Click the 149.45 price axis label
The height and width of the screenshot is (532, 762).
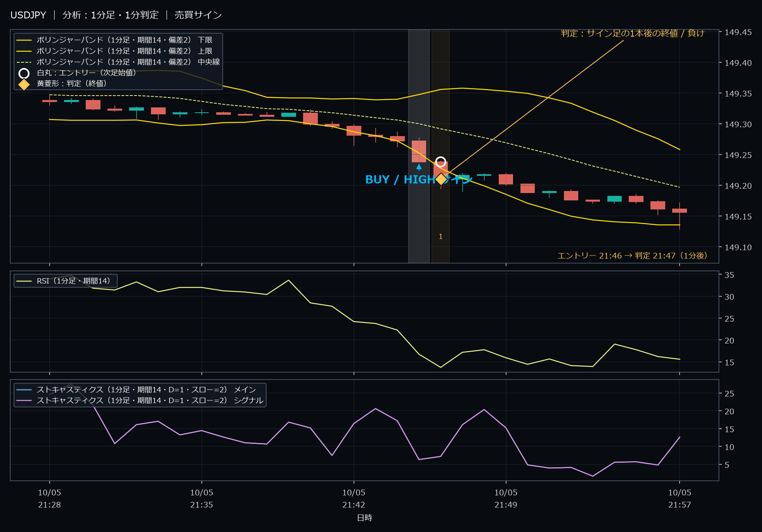(738, 32)
